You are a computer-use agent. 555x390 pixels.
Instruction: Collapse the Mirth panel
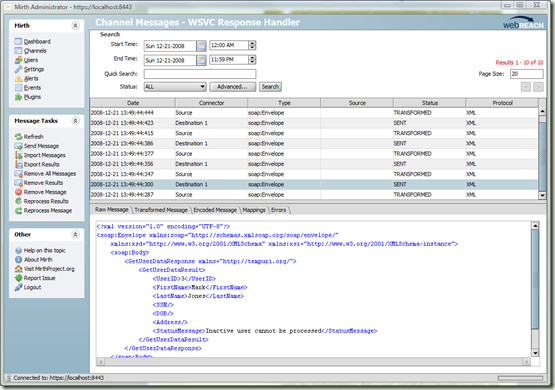point(75,25)
